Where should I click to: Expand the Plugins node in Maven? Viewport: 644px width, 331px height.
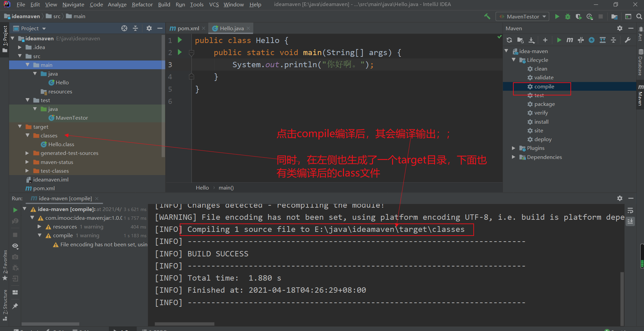[x=514, y=148]
